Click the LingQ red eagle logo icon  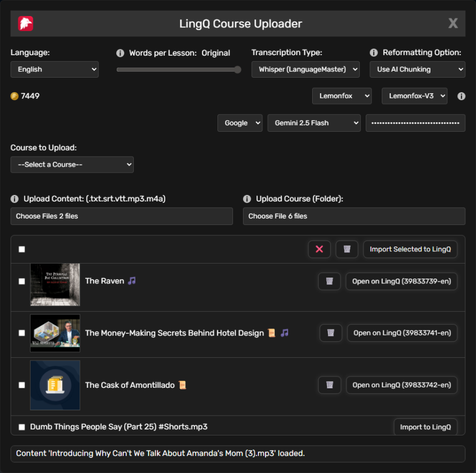coord(26,24)
